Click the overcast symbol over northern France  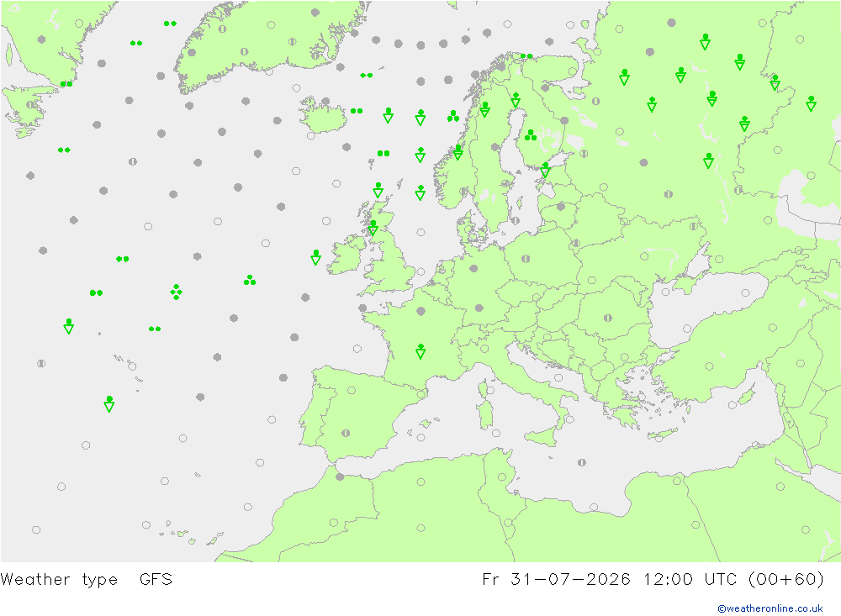pos(421,311)
